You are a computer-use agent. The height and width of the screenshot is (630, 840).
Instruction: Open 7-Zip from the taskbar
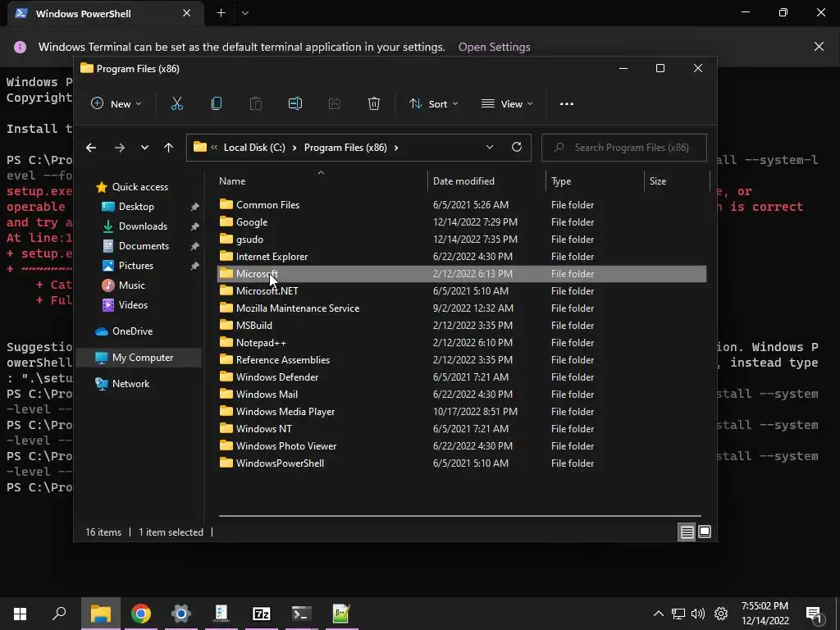click(x=262, y=614)
